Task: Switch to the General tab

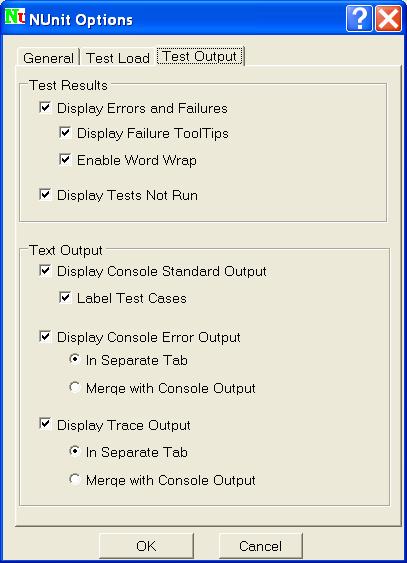Action: tap(48, 58)
